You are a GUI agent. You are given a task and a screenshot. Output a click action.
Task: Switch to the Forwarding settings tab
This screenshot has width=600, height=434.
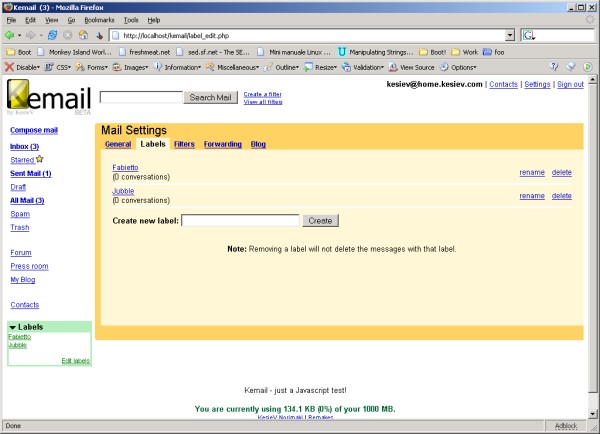pyautogui.click(x=223, y=144)
